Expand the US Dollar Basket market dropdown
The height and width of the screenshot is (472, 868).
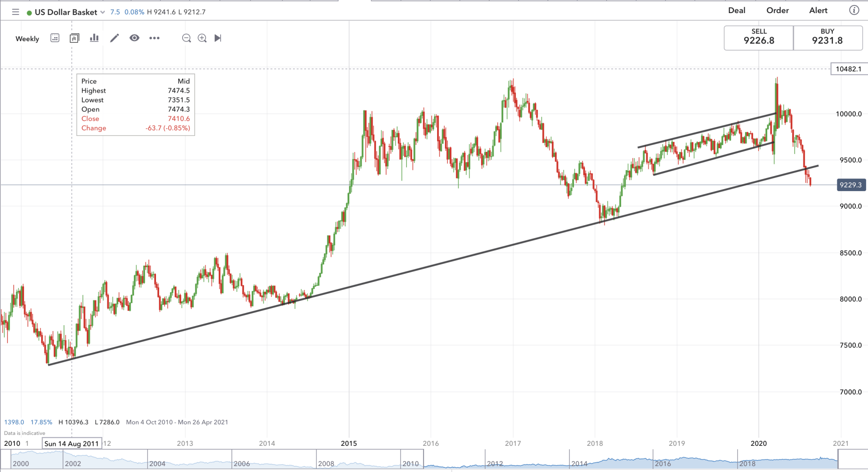103,12
